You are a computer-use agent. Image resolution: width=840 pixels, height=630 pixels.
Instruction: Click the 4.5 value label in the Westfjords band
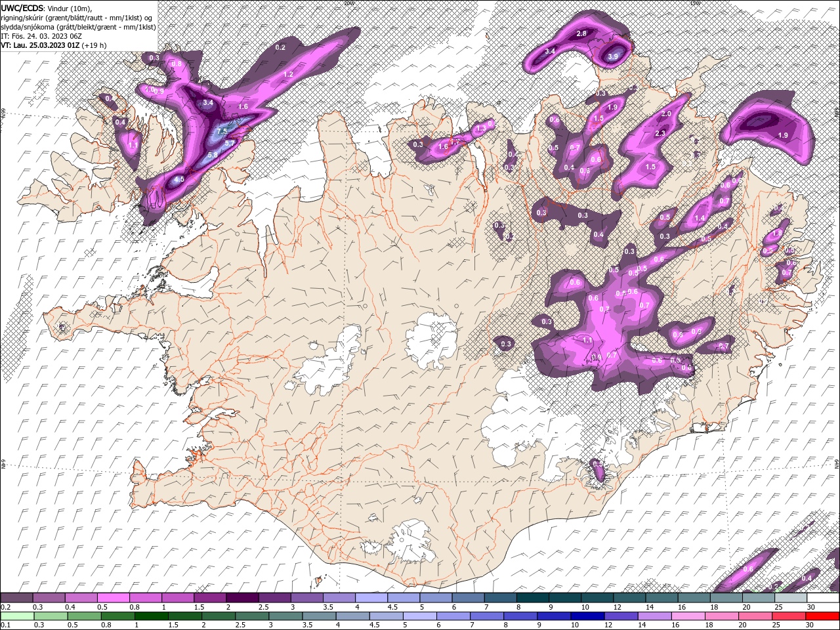(x=179, y=178)
